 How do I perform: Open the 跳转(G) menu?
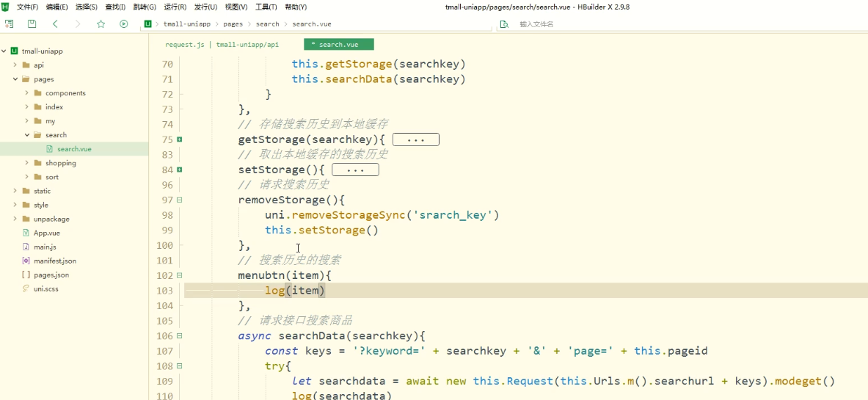145,7
